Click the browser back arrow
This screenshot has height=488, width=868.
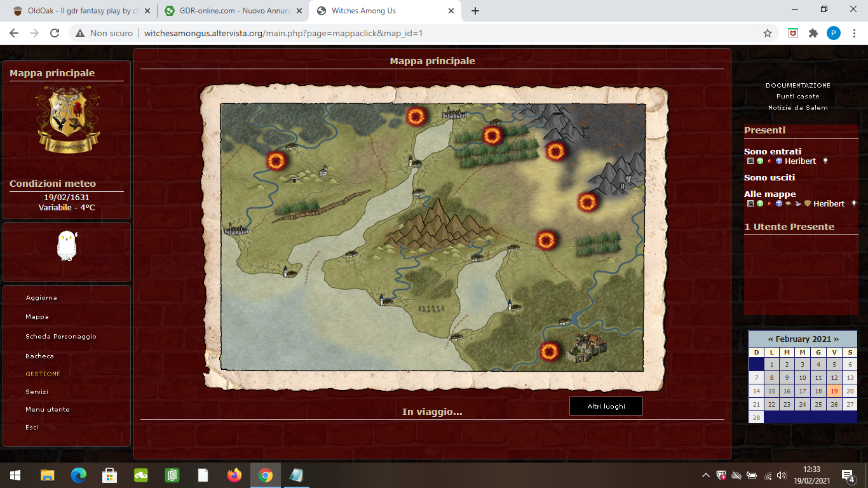(x=14, y=33)
